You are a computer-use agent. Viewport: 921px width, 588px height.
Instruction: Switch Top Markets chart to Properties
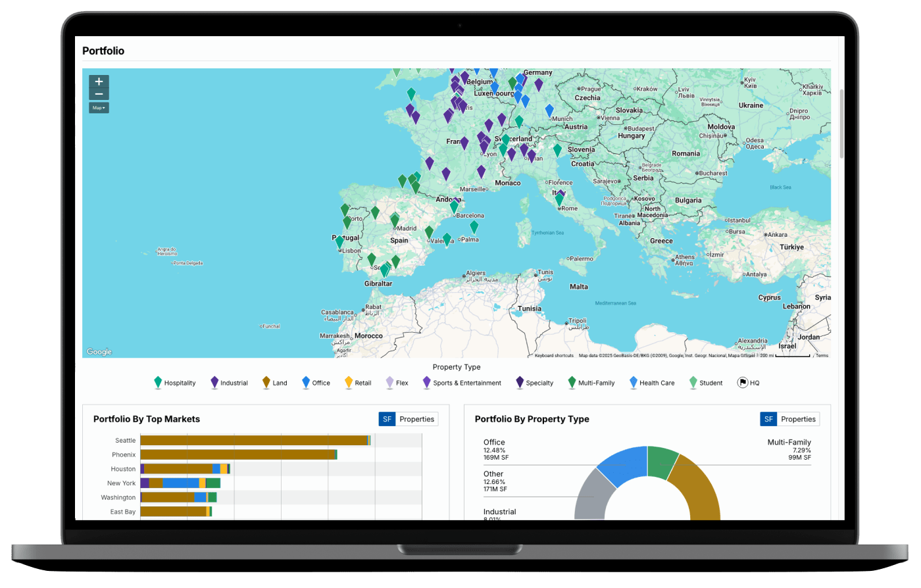pyautogui.click(x=416, y=419)
